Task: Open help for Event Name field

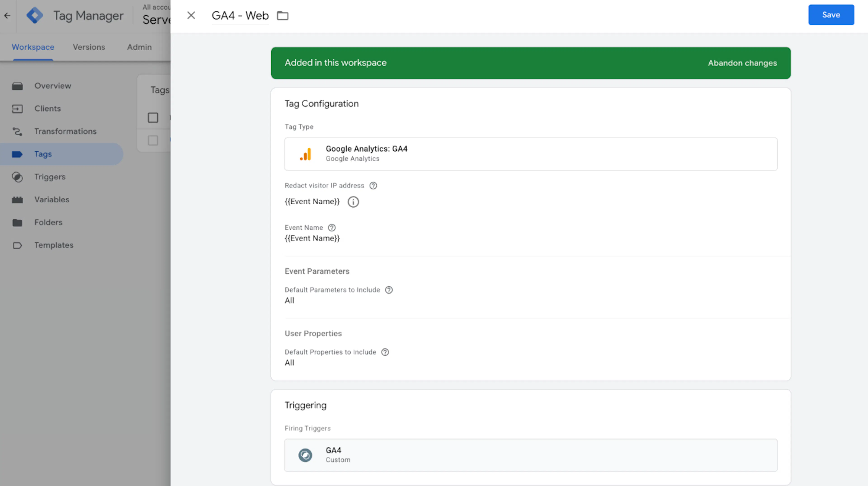Action: click(x=332, y=228)
